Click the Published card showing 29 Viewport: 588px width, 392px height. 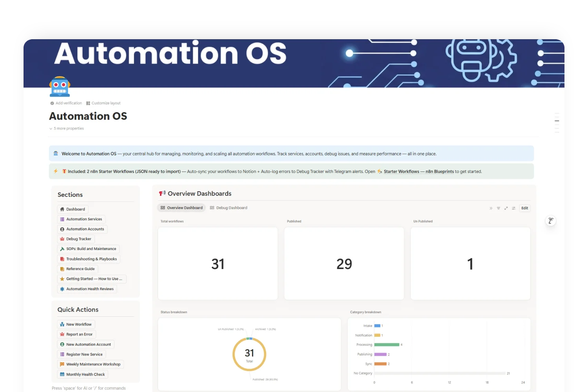point(344,263)
